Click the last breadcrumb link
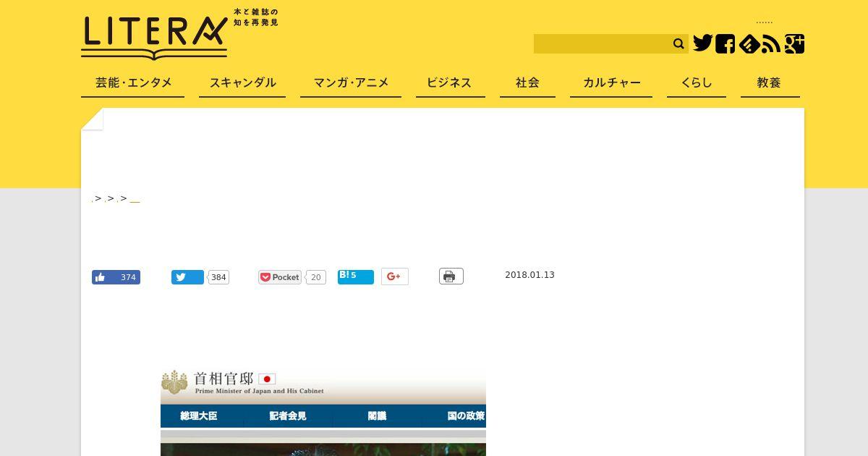 point(135,199)
